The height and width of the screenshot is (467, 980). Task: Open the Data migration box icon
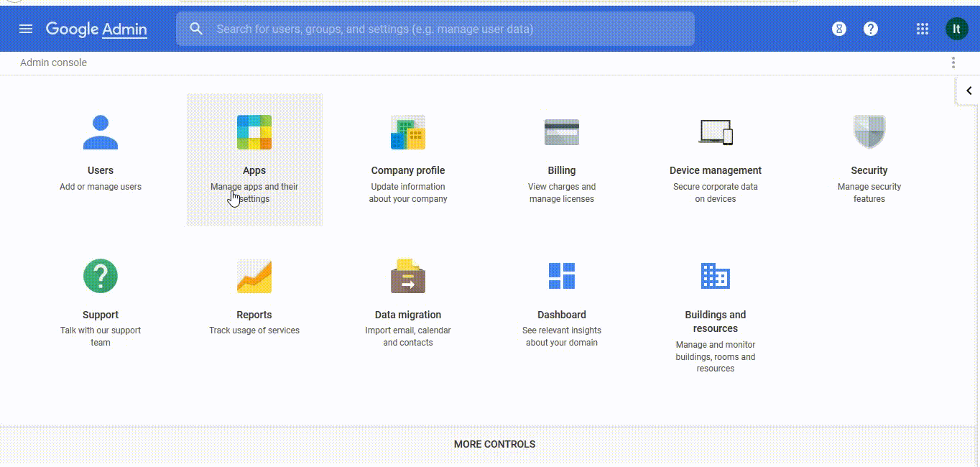[408, 276]
